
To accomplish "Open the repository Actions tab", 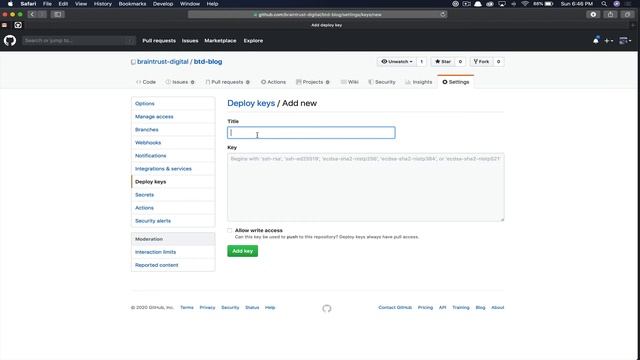I will click(273, 82).
